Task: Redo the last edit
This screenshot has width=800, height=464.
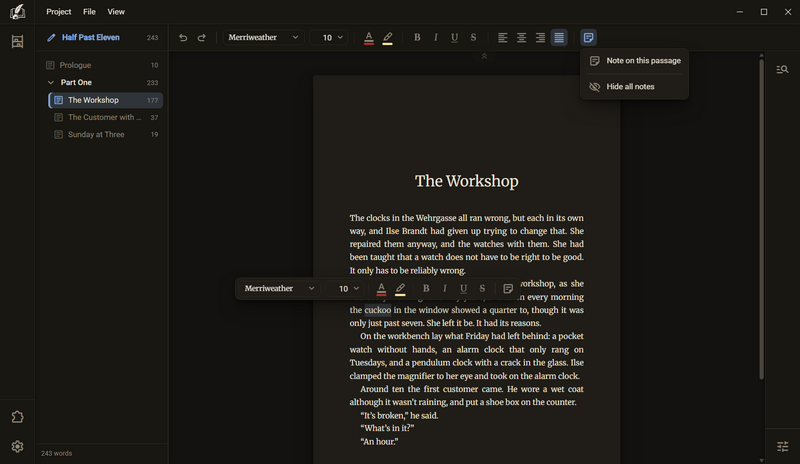Action: [x=202, y=38]
